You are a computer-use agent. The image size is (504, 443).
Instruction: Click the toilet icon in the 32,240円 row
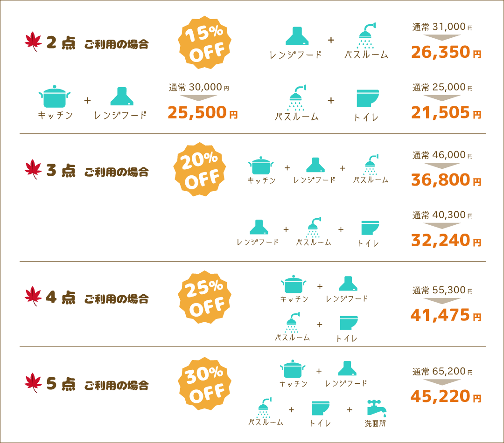coord(370,228)
